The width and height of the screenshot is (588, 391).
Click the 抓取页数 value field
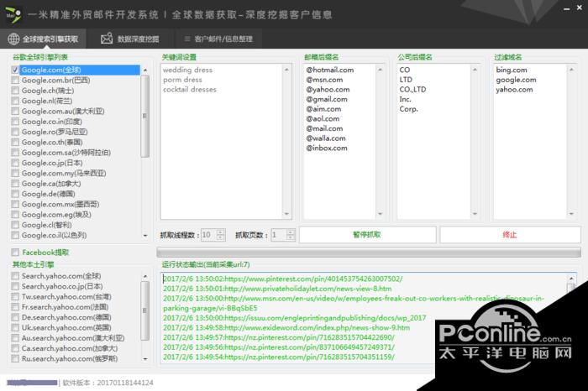click(x=279, y=235)
